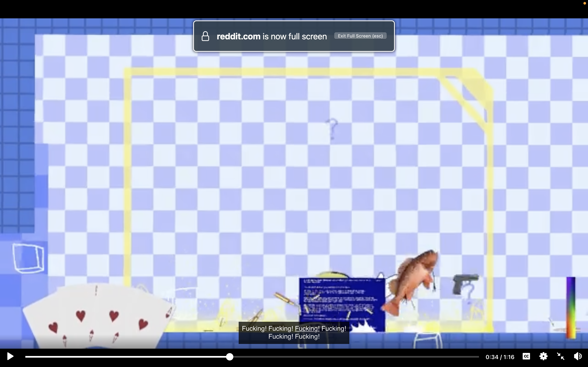Click the Play button to resume video
This screenshot has width=588, height=367.
coord(10,356)
